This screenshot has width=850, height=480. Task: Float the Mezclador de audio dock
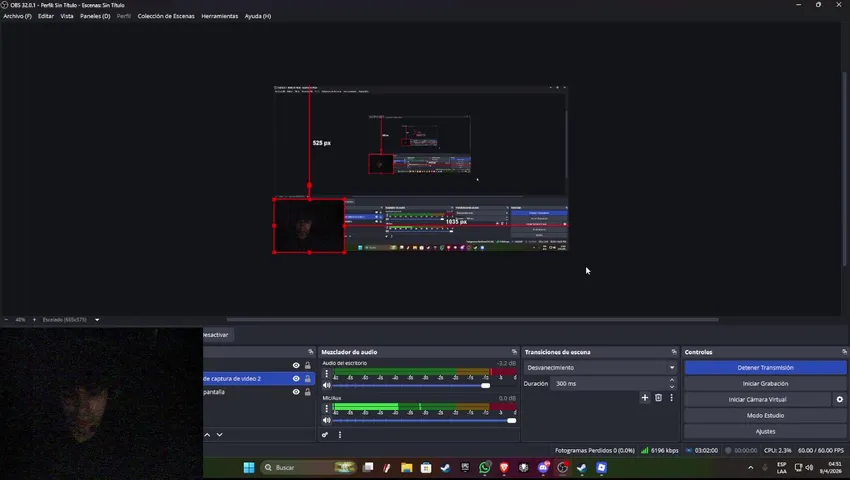(x=514, y=352)
